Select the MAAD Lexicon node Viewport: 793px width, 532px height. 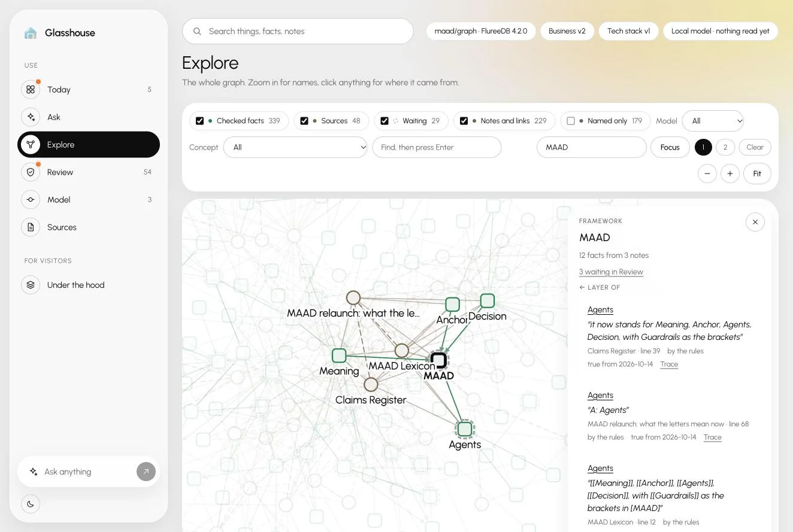402,351
